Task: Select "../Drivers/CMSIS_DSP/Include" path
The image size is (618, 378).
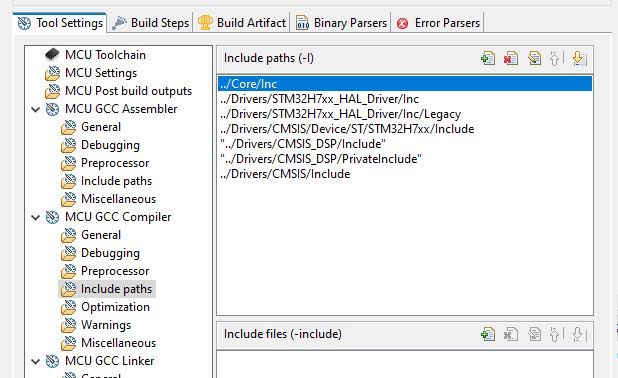Action: 405,144
